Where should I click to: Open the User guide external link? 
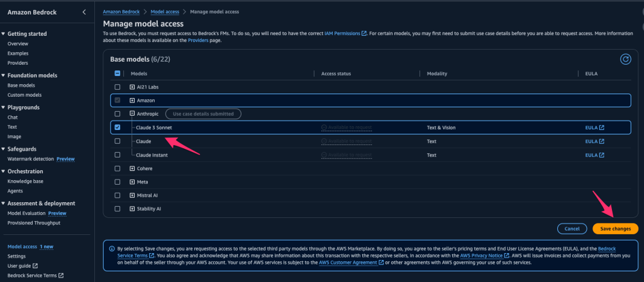tap(23, 266)
